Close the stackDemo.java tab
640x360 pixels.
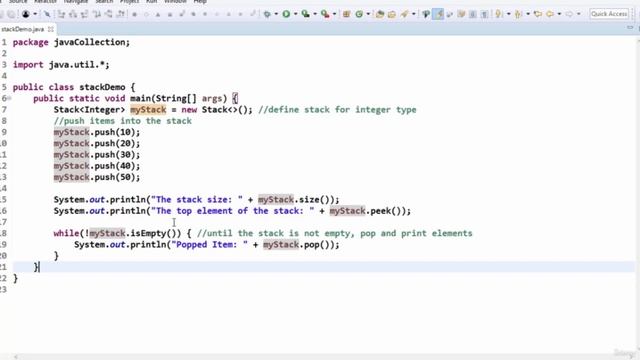[51, 29]
